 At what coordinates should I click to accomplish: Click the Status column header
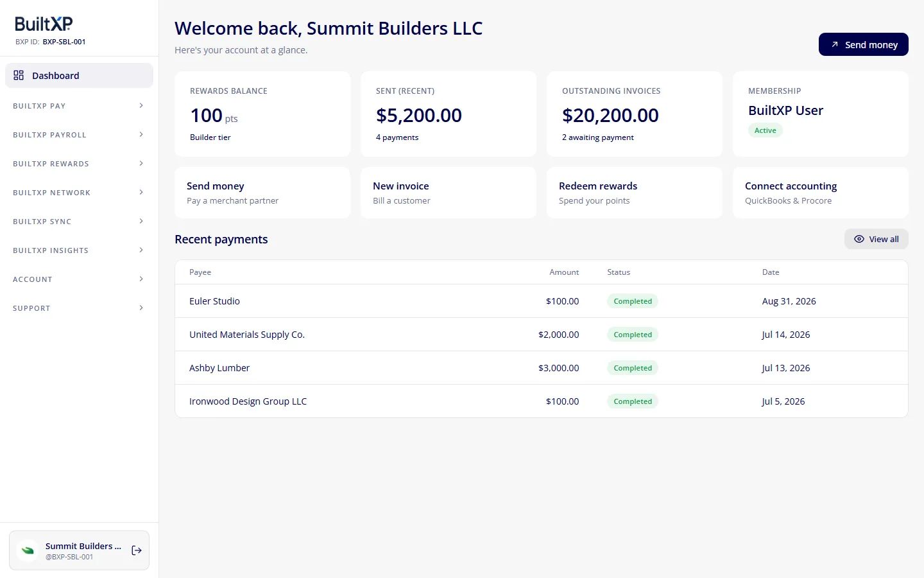pos(619,272)
